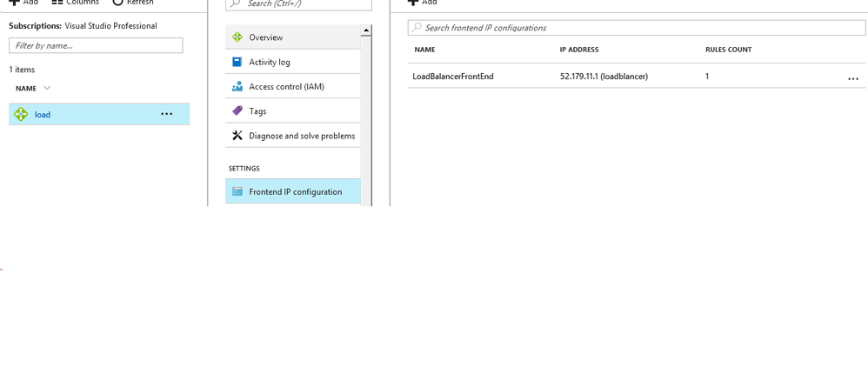Click the IP ADDRESS column header

[x=579, y=50]
